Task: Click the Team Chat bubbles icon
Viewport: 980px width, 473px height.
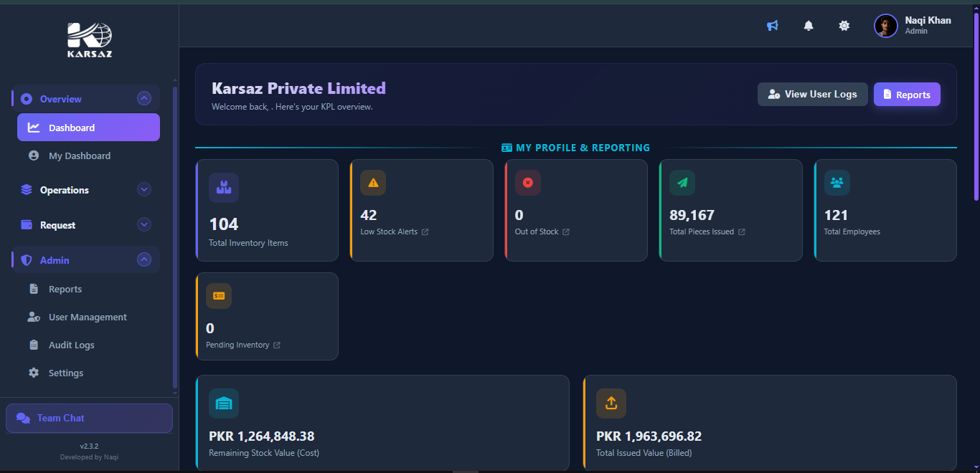Action: click(23, 419)
